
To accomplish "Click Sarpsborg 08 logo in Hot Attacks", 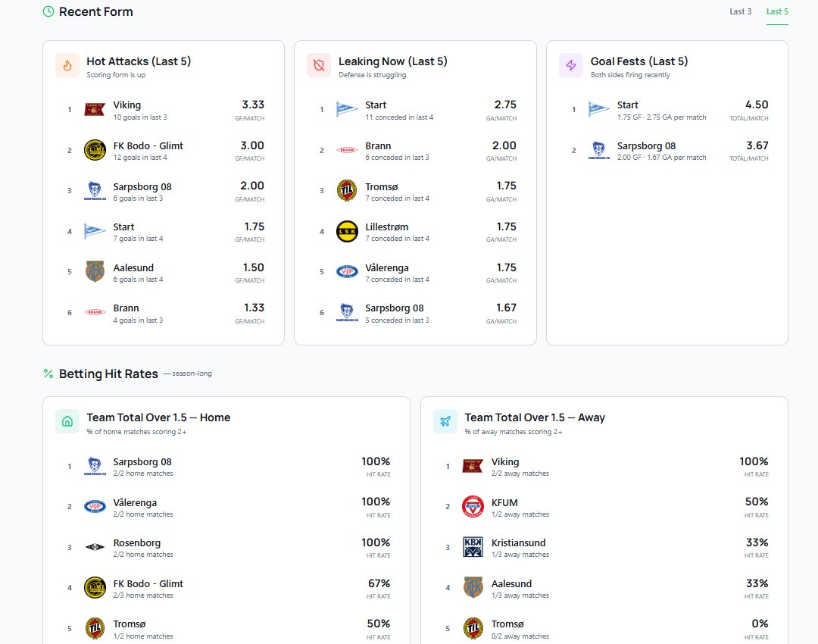I will pos(95,191).
